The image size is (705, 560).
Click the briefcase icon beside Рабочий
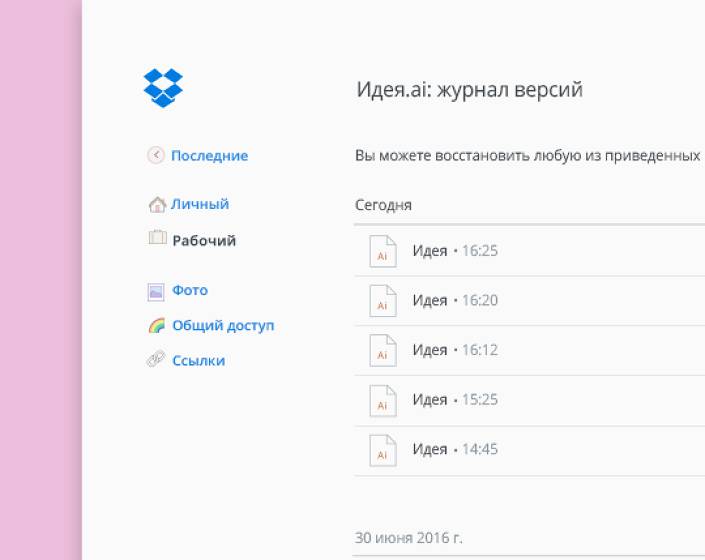157,237
